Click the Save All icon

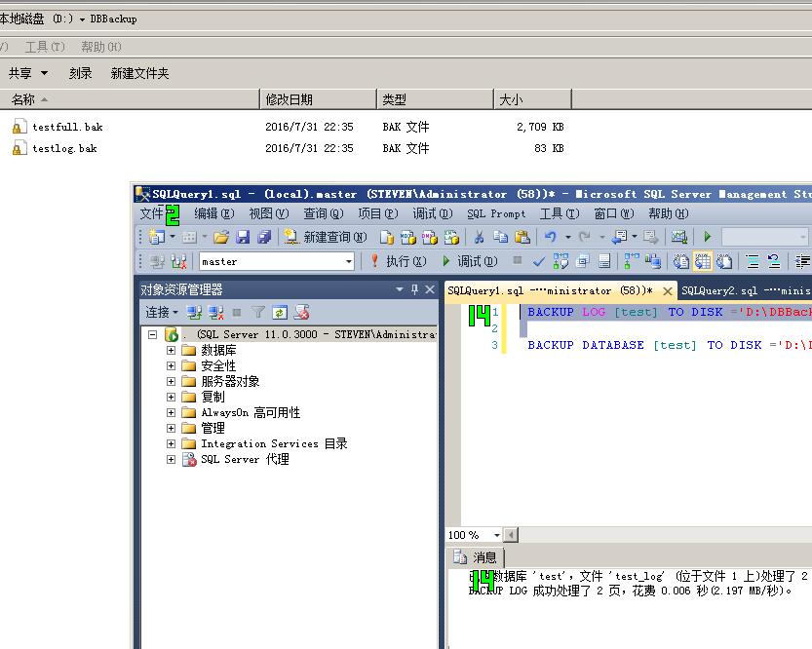[264, 237]
